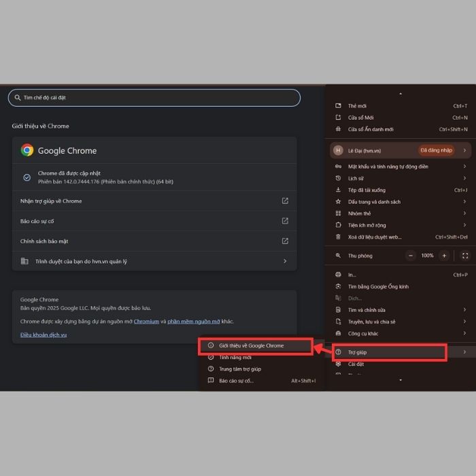The height and width of the screenshot is (476, 476).
Task: Expand 'Dấu trang và danh sách' submenu arrow
Action: [464, 201]
